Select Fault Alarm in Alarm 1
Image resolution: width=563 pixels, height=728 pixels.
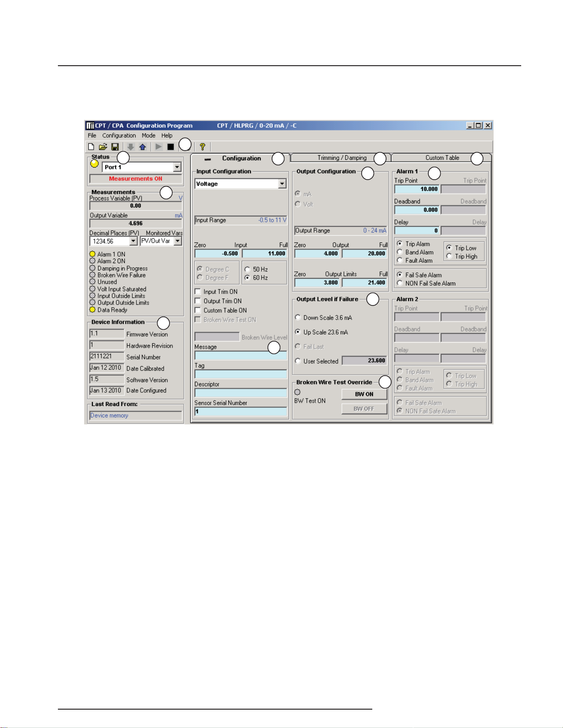[x=400, y=260]
